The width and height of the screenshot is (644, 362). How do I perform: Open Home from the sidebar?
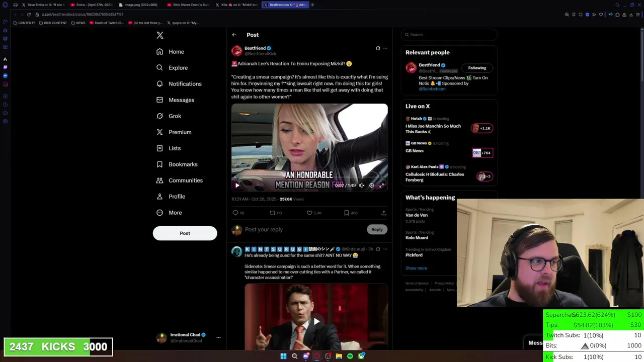coord(170,52)
